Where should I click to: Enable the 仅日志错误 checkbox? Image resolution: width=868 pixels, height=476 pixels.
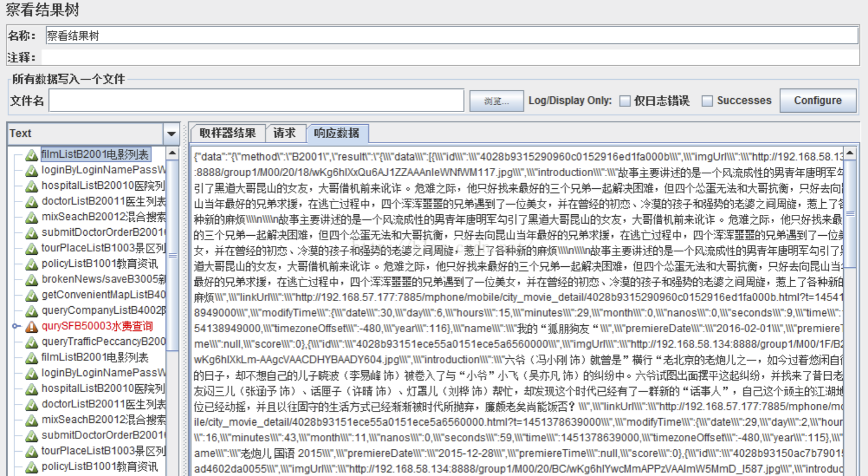coord(624,100)
